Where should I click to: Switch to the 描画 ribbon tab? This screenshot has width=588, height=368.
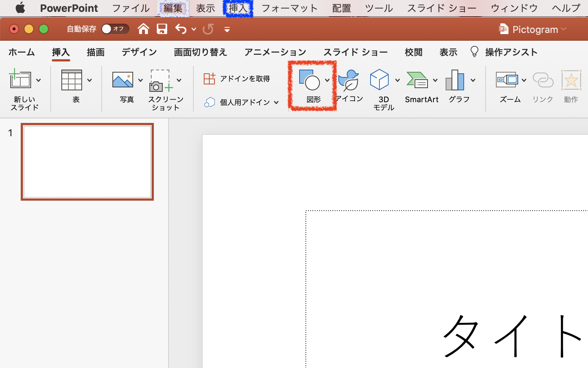point(95,52)
